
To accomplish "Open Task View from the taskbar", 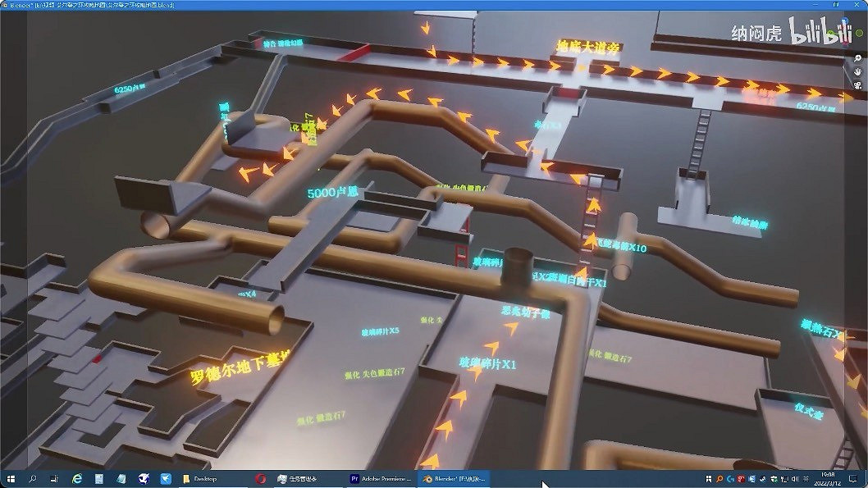I will tap(55, 477).
